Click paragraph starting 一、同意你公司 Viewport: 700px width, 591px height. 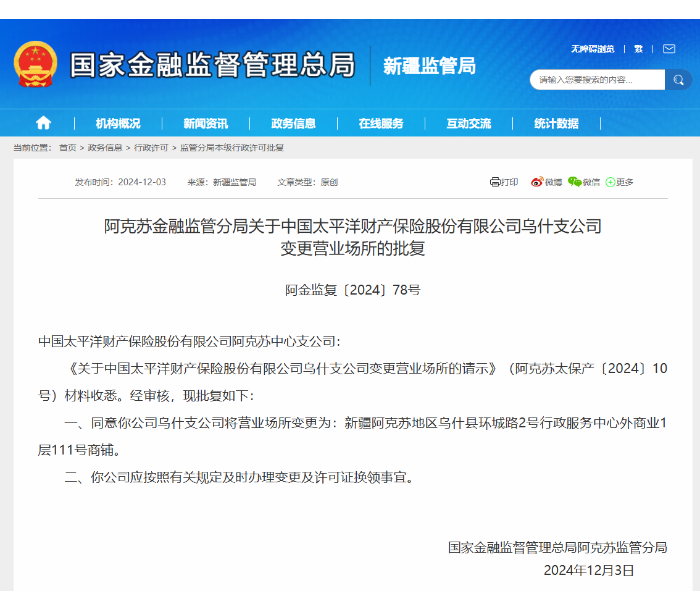(x=352, y=437)
